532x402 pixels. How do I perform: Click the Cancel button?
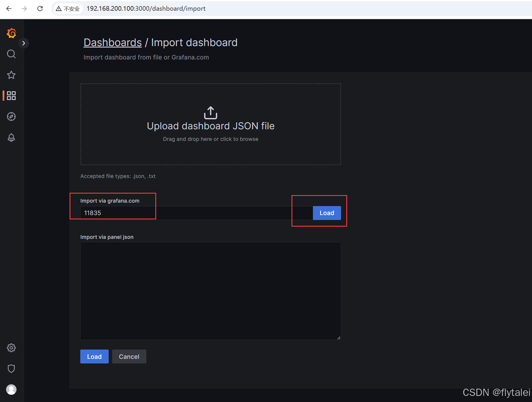pos(129,356)
